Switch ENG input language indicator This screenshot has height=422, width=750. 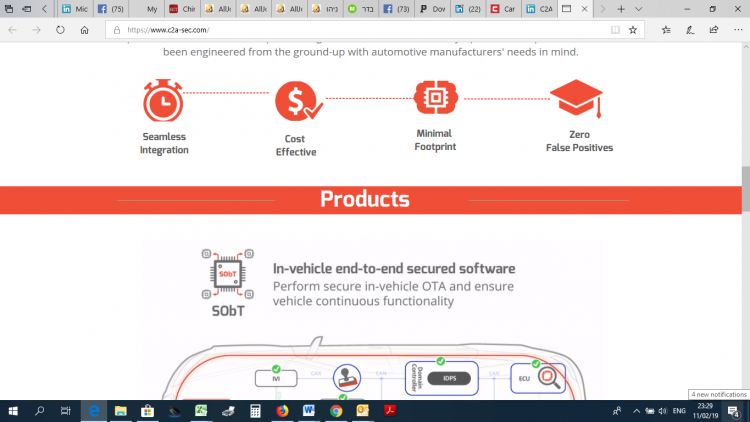click(679, 411)
